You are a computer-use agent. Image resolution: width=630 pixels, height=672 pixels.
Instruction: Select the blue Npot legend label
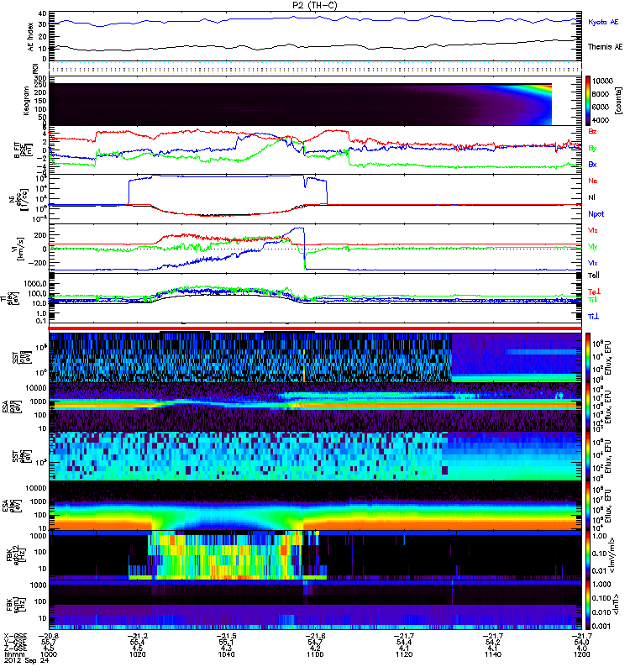[x=596, y=214]
